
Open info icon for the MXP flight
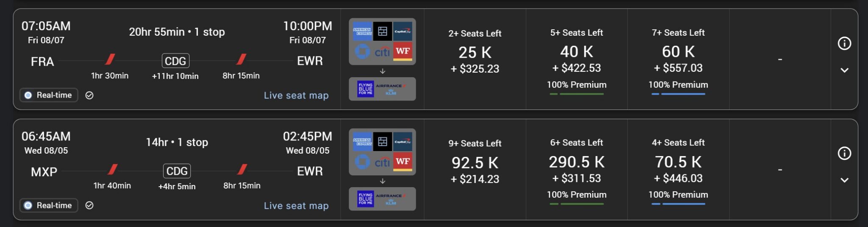[x=844, y=153]
